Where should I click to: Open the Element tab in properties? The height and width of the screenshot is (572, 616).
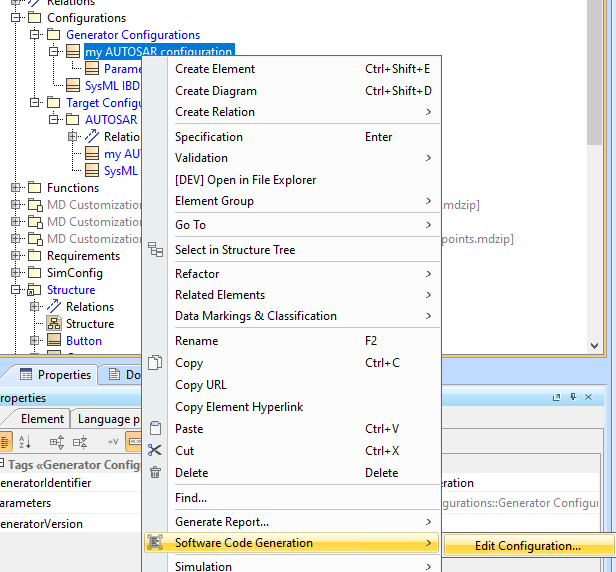pyautogui.click(x=42, y=419)
